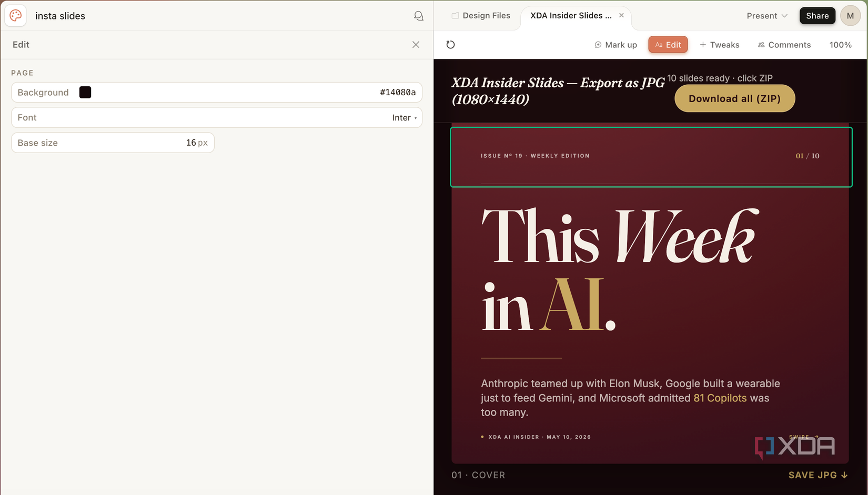
Task: Close the Edit panel
Action: click(x=416, y=45)
